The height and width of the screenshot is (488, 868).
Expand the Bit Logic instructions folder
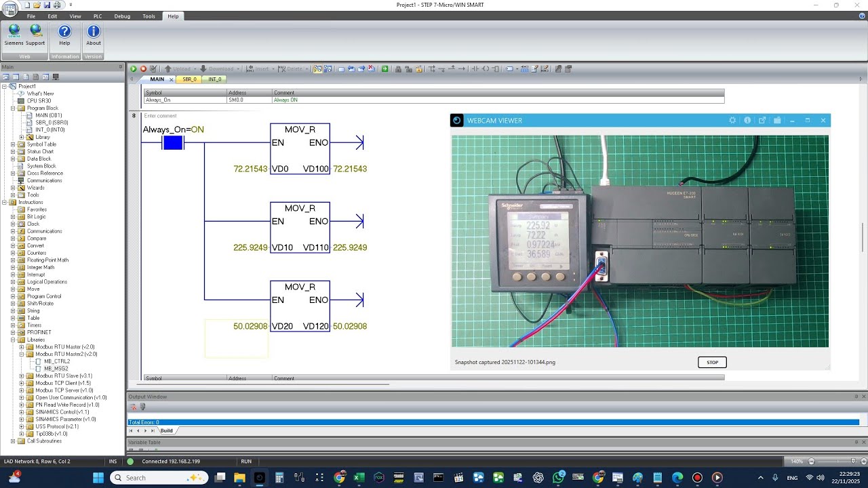pos(13,217)
